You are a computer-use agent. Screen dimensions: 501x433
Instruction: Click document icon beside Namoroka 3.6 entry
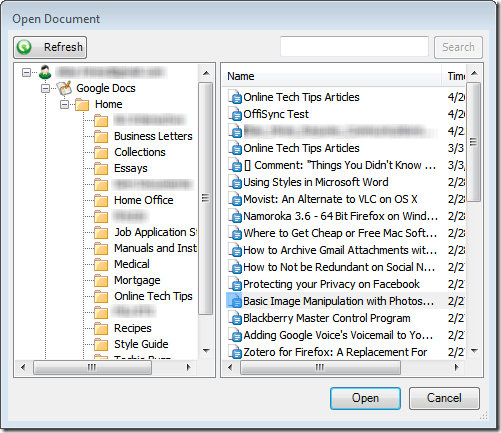(235, 216)
